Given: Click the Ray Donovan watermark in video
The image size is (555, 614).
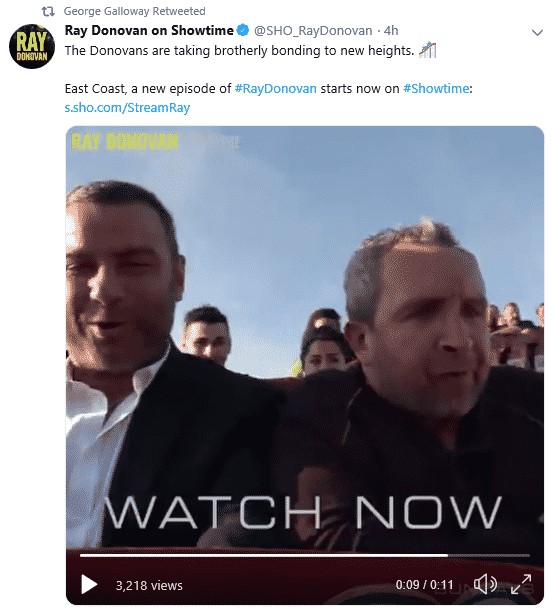Looking at the screenshot, I should (x=125, y=141).
